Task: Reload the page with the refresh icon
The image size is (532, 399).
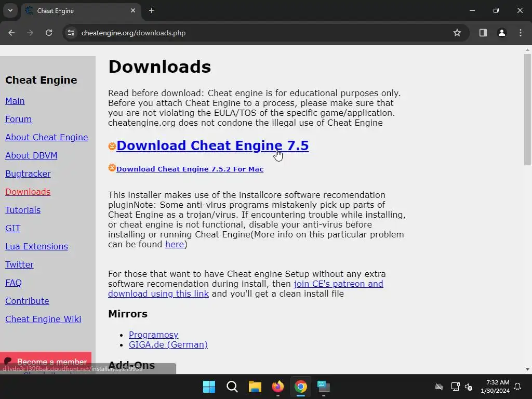Action: 49,33
